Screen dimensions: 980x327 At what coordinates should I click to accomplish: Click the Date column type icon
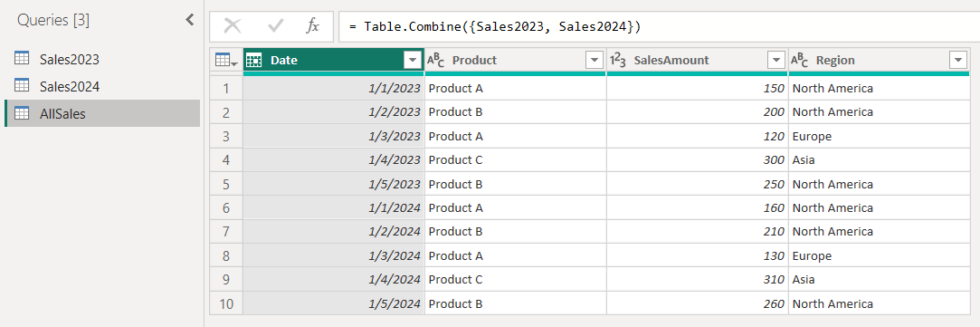(253, 61)
